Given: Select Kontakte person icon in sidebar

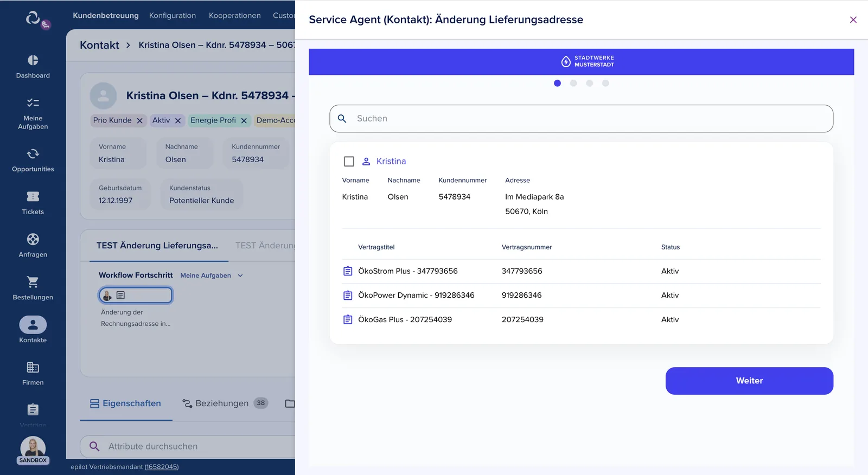Looking at the screenshot, I should pyautogui.click(x=33, y=325).
